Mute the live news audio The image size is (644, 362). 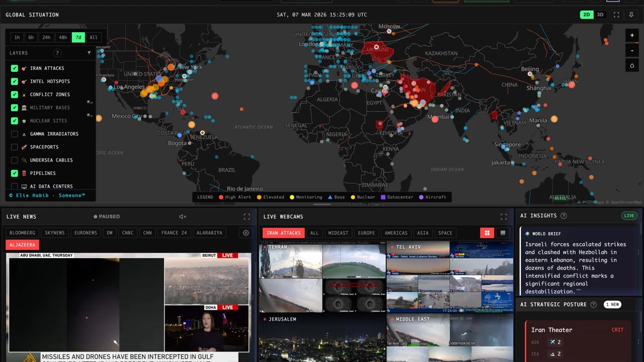(183, 217)
